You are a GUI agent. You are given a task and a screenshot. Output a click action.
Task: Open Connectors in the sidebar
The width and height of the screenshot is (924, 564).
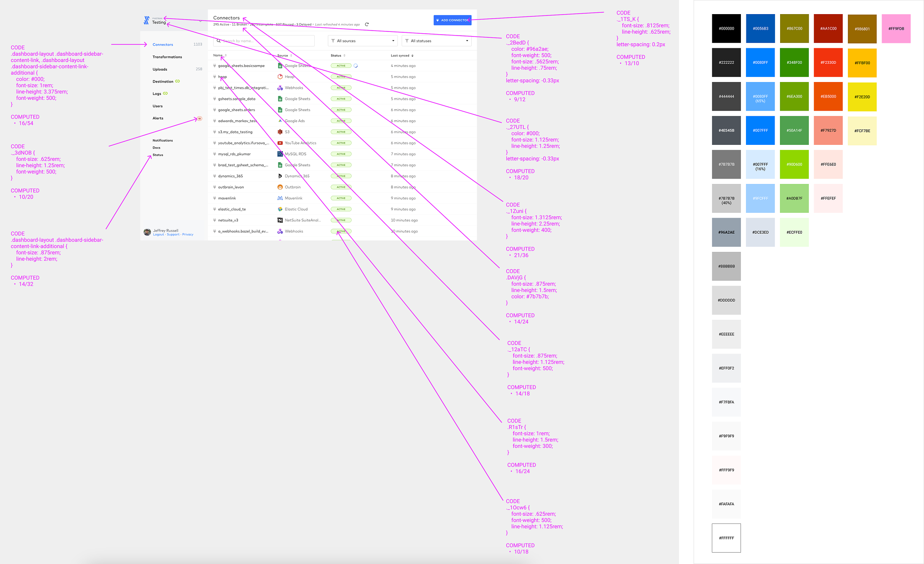[x=163, y=45]
